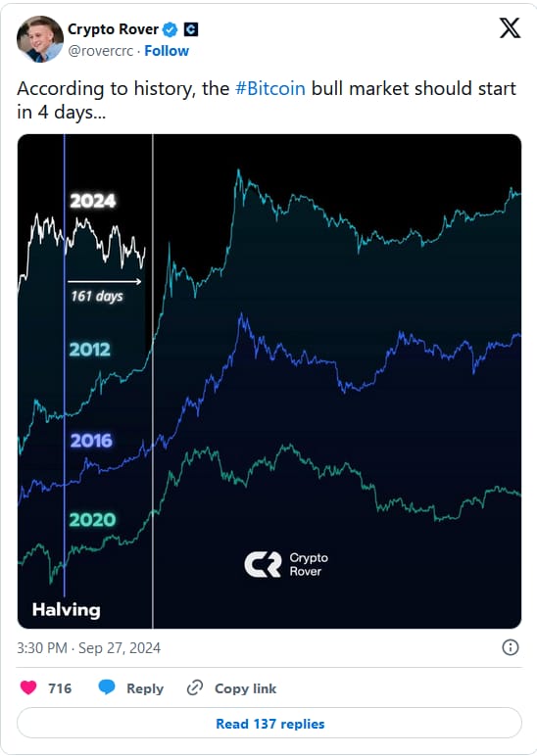Click the square affiliate badge beside name
This screenshot has width=537, height=756.
[191, 29]
